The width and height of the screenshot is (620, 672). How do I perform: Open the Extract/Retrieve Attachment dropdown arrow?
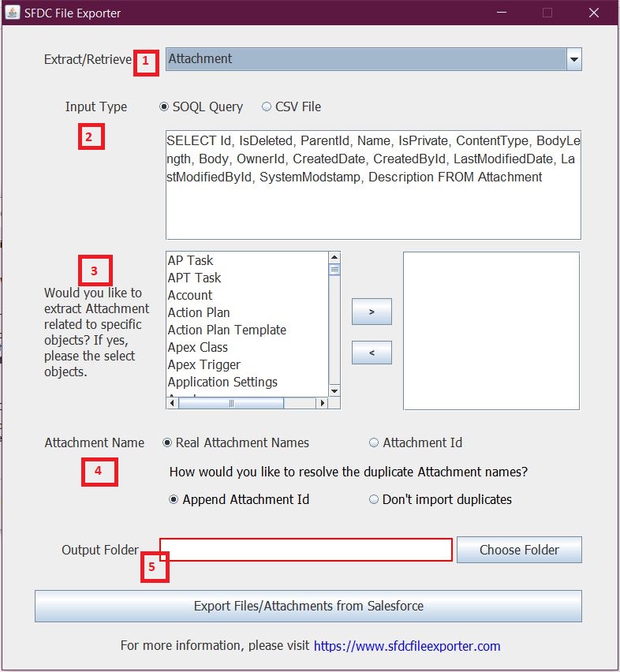[573, 59]
